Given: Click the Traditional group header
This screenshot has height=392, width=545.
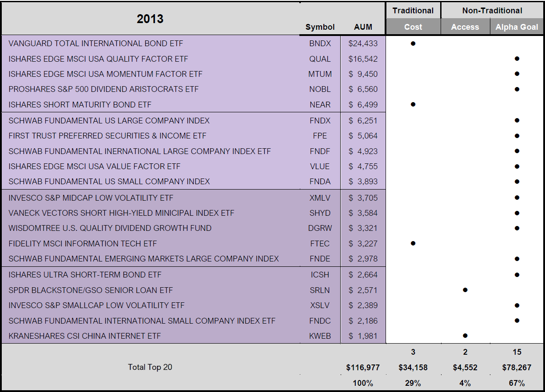Looking at the screenshot, I should (x=413, y=11).
